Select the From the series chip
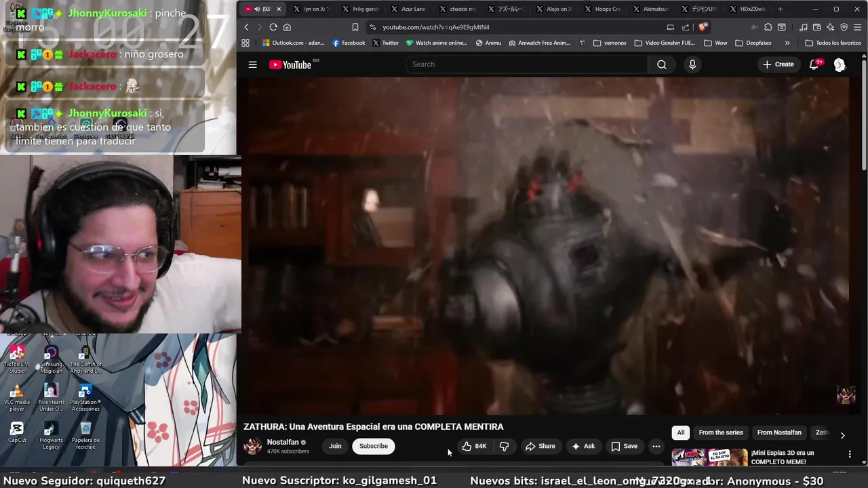This screenshot has width=868, height=488. 721,432
